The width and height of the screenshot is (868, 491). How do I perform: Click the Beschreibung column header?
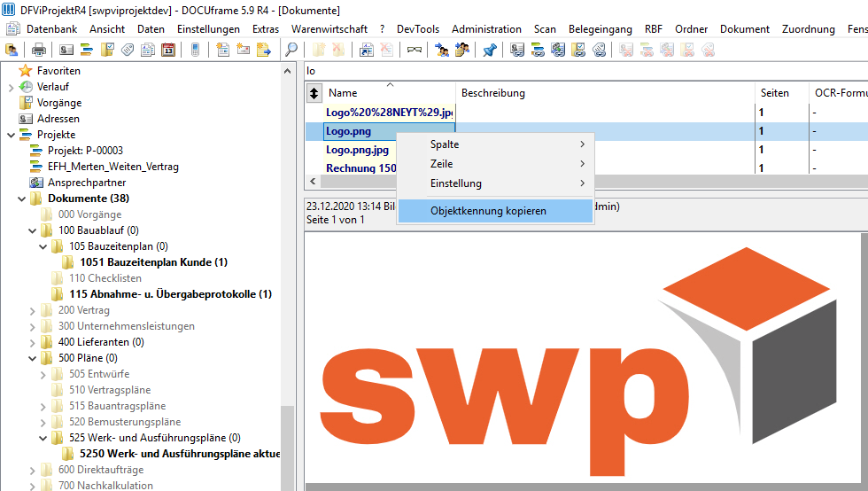click(605, 93)
